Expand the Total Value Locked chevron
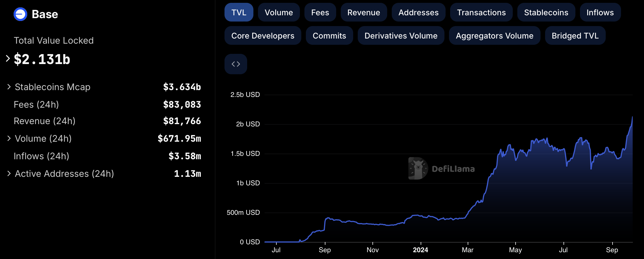Image resolution: width=644 pixels, height=259 pixels. click(8, 58)
